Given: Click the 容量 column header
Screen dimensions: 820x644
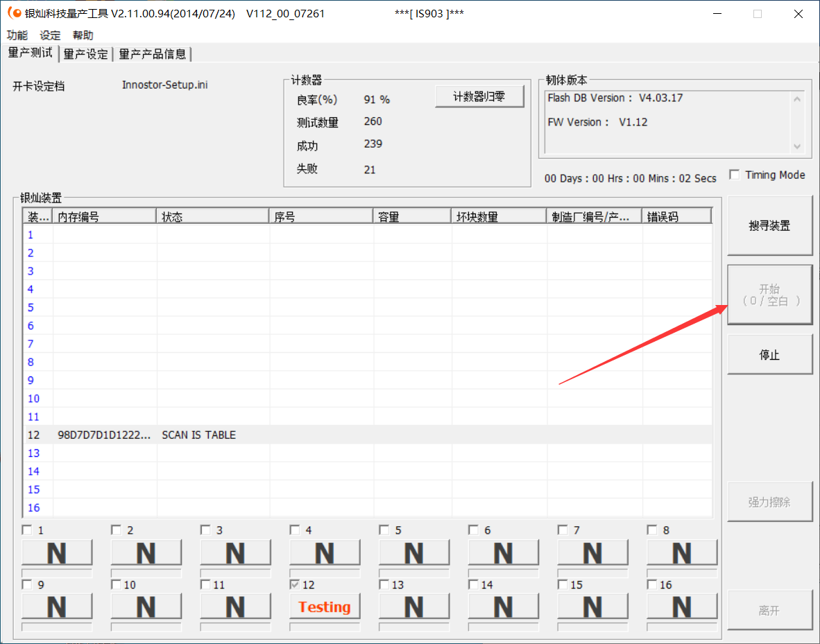Looking at the screenshot, I should (411, 216).
